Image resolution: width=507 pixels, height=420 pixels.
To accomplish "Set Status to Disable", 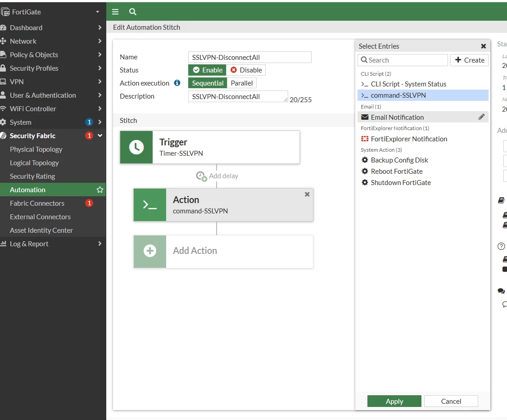I will tap(246, 70).
